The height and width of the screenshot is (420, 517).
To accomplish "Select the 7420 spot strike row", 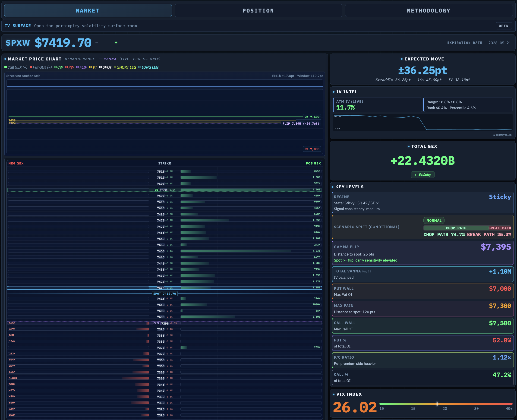I will click(x=165, y=288).
